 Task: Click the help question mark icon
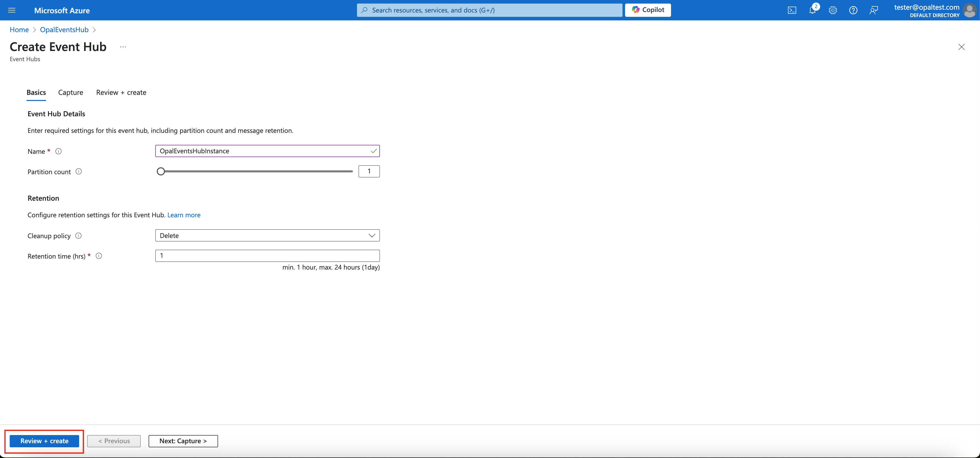pos(853,10)
